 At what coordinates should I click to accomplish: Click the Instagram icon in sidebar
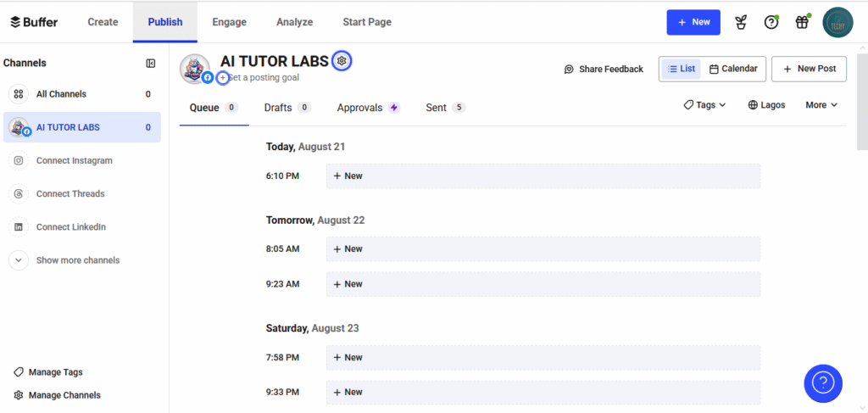[19, 160]
